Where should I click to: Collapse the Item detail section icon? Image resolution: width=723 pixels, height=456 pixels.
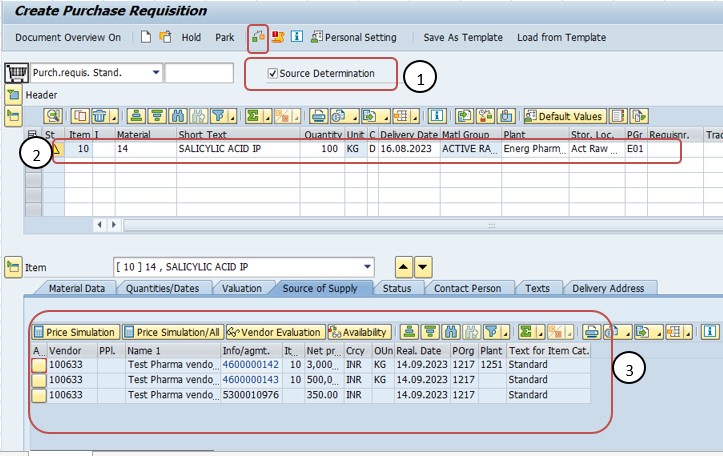pyautogui.click(x=13, y=267)
